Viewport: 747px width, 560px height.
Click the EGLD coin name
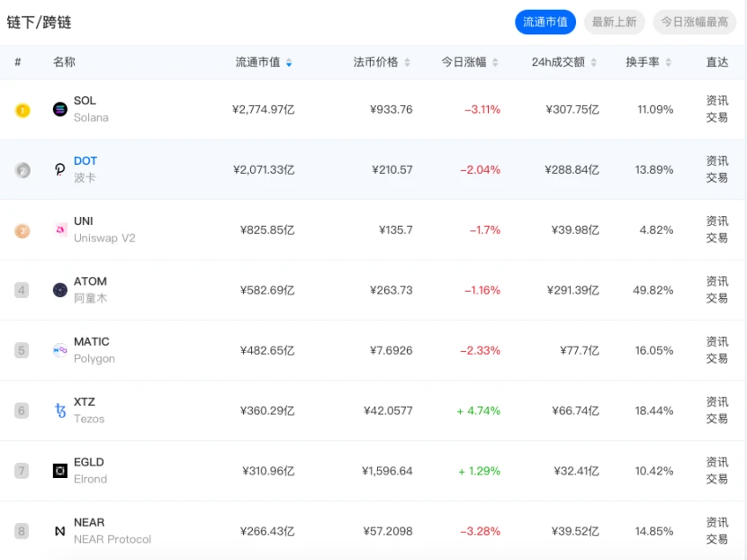point(88,462)
